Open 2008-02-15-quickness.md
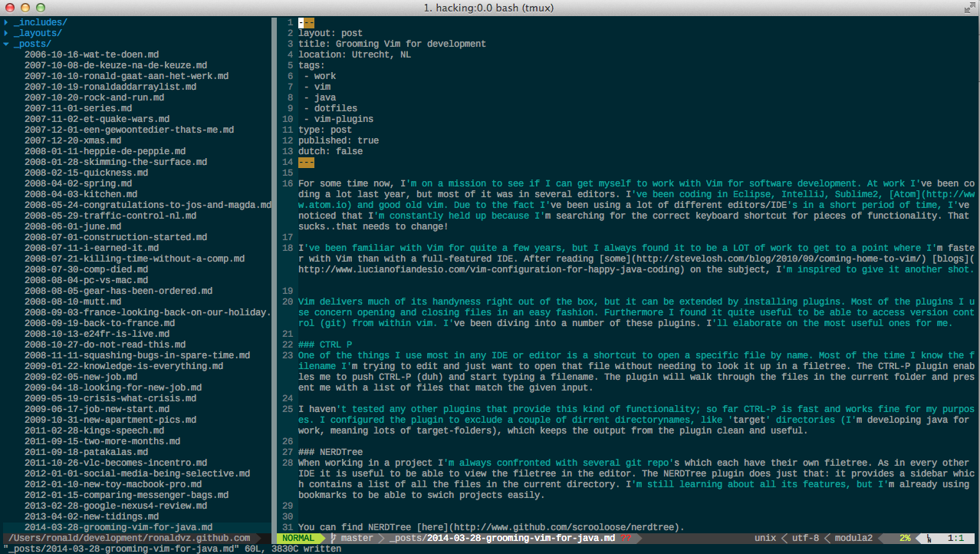Viewport: 980px width, 554px height. pos(86,173)
